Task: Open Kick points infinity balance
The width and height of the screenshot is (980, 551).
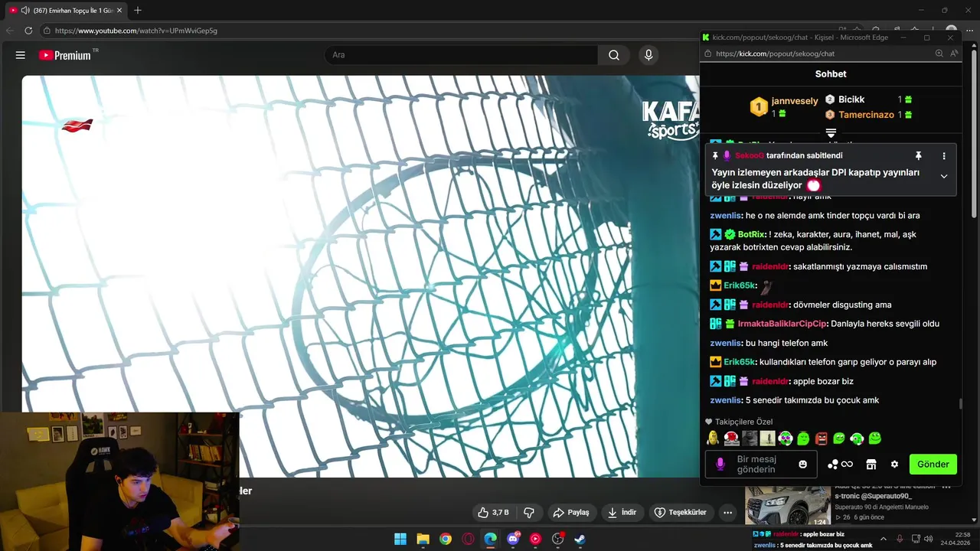Action: (840, 464)
